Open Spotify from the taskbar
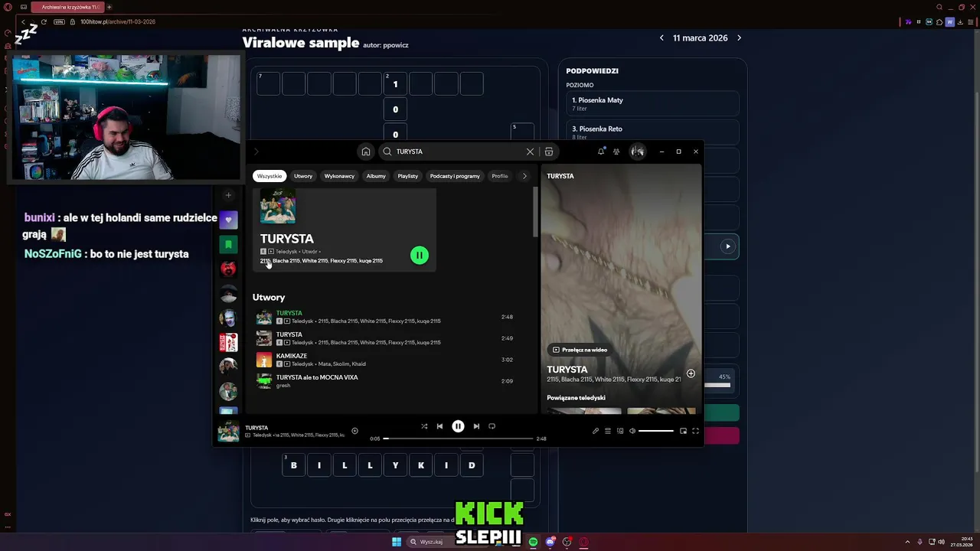This screenshot has height=551, width=980. pos(533,542)
